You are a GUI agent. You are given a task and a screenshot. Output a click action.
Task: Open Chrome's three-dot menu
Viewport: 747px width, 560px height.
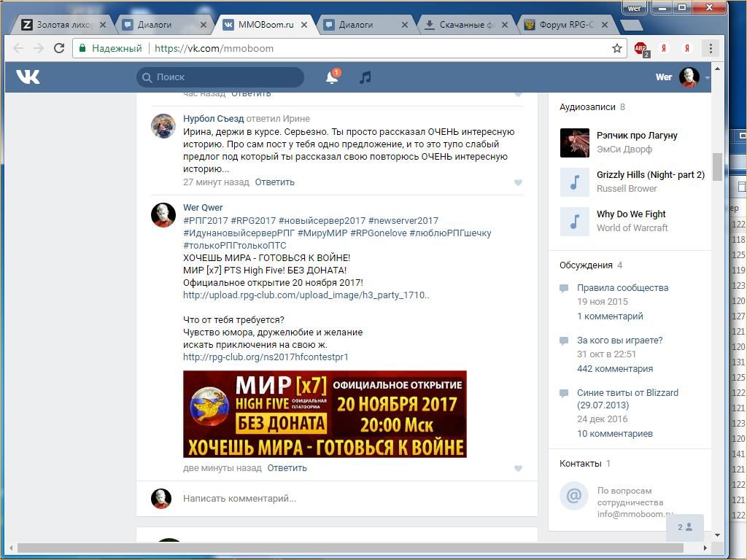pos(711,49)
